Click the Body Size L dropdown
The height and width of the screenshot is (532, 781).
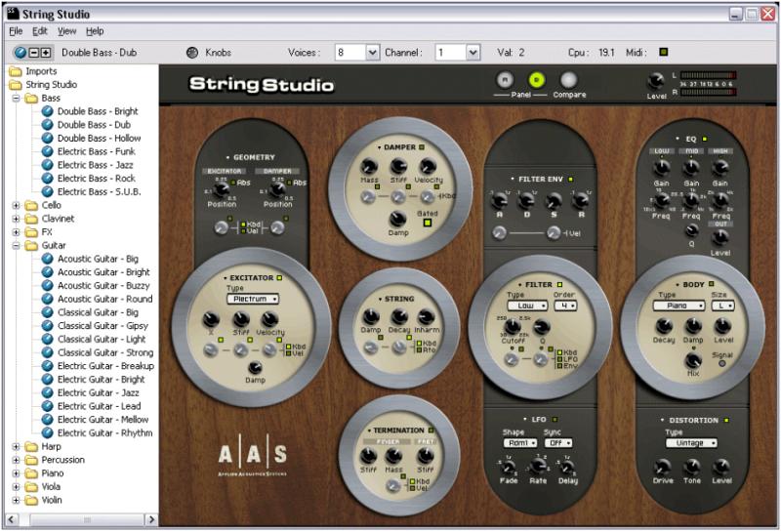(x=723, y=306)
